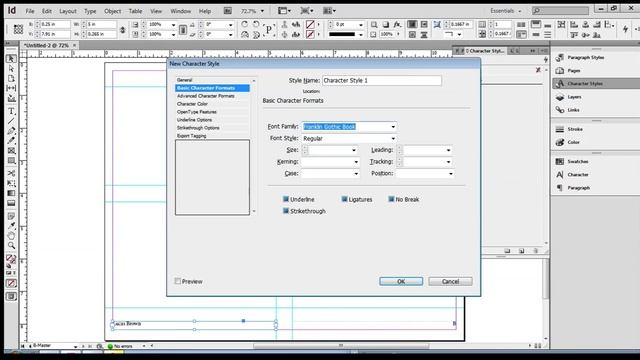This screenshot has height=360, width=640.
Task: Click the search field in application bar
Action: click(560, 11)
